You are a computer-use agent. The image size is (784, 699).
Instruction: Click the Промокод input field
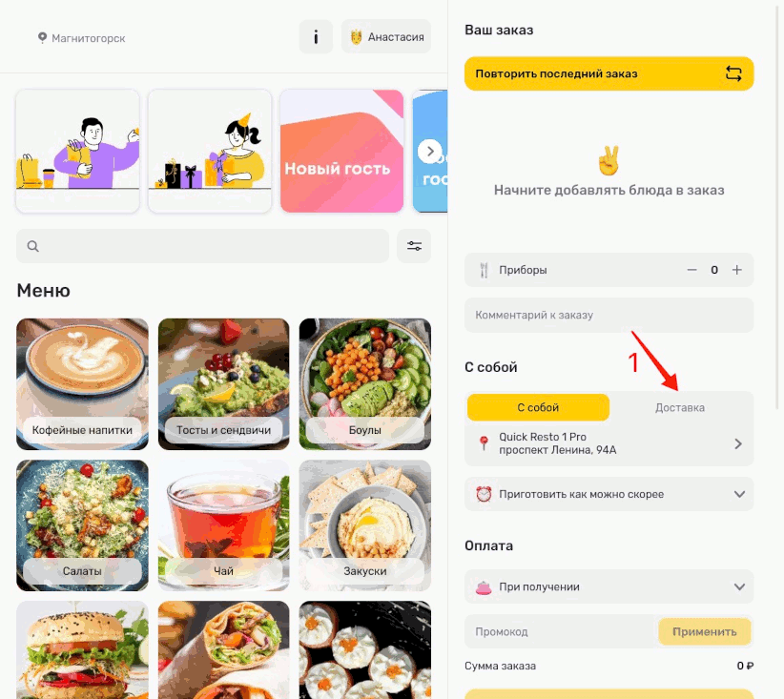tap(561, 631)
